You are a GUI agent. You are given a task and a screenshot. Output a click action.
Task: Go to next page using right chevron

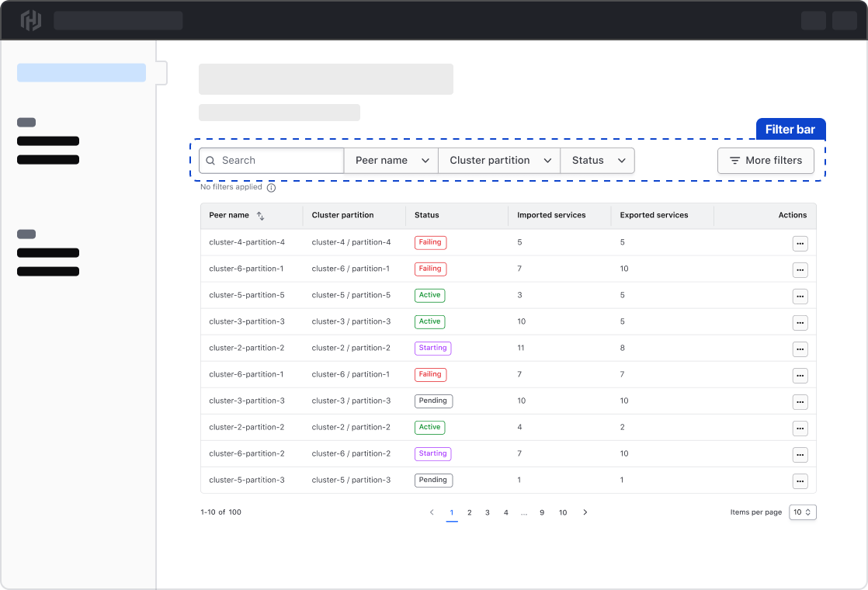[585, 512]
